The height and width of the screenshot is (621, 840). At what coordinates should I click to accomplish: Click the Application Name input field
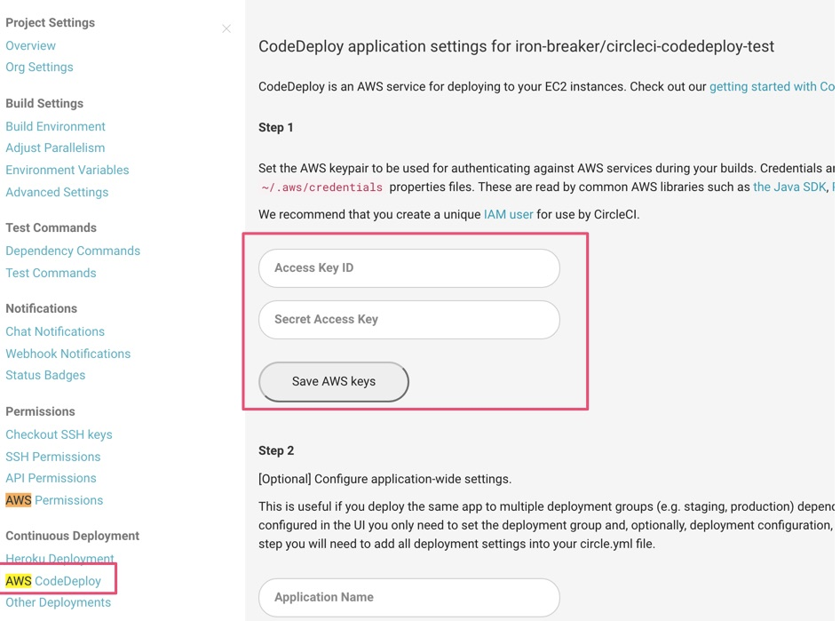click(408, 597)
